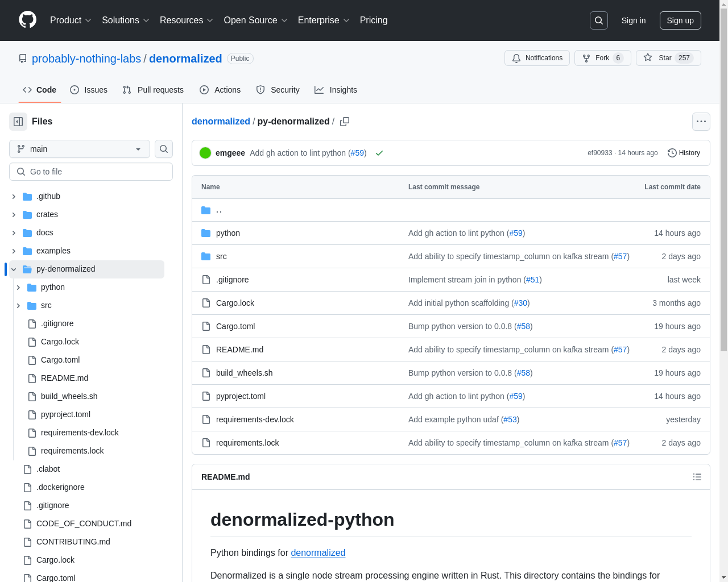Click the CONTRIBUTING.md file icon in sidebar

[x=27, y=542]
